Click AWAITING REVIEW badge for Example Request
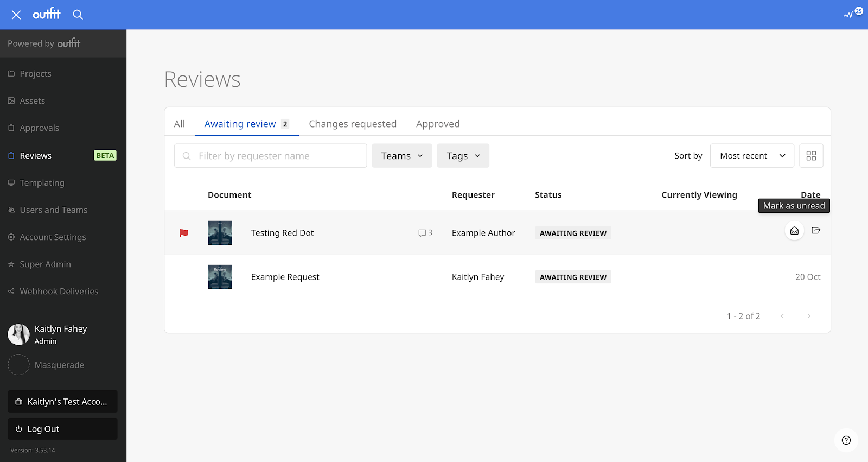The image size is (868, 462). [573, 277]
